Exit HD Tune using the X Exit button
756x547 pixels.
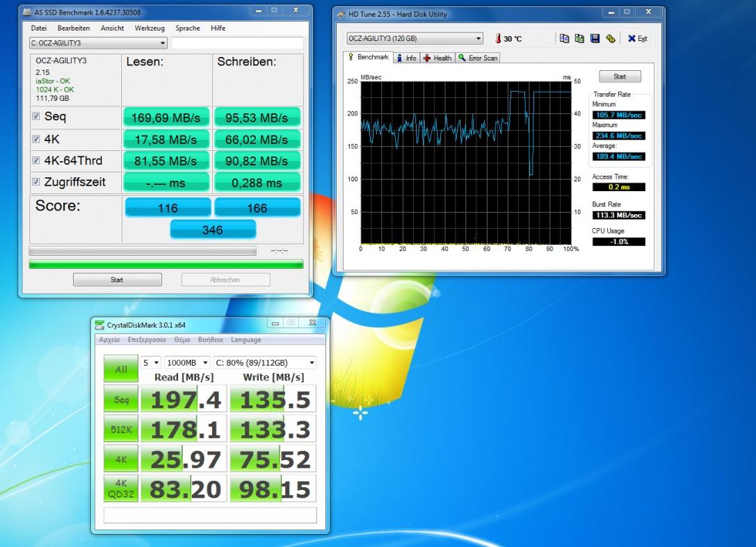coord(637,39)
